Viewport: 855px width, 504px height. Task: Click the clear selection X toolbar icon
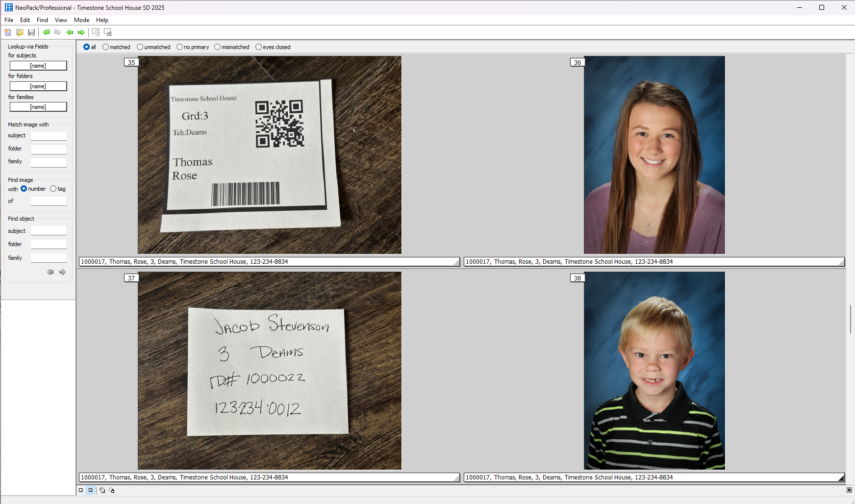[x=108, y=32]
